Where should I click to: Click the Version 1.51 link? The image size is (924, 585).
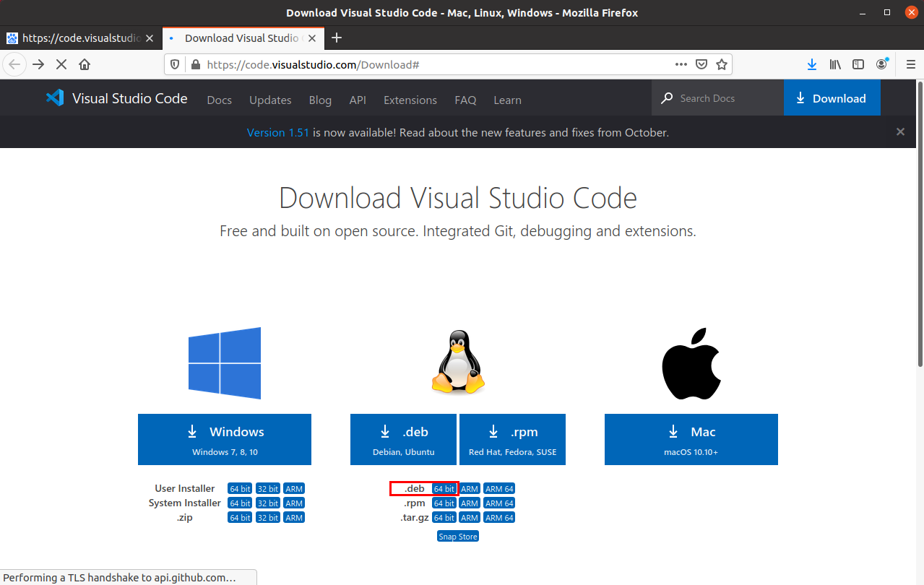click(x=278, y=132)
